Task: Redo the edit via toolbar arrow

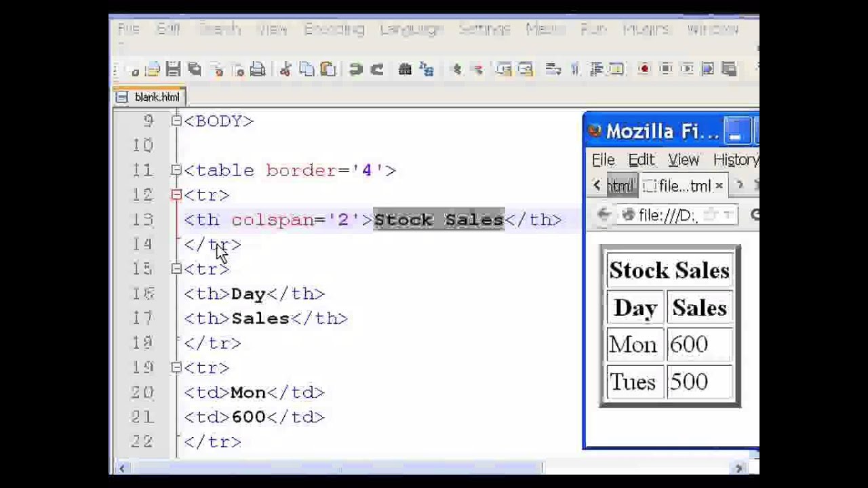Action: (377, 69)
